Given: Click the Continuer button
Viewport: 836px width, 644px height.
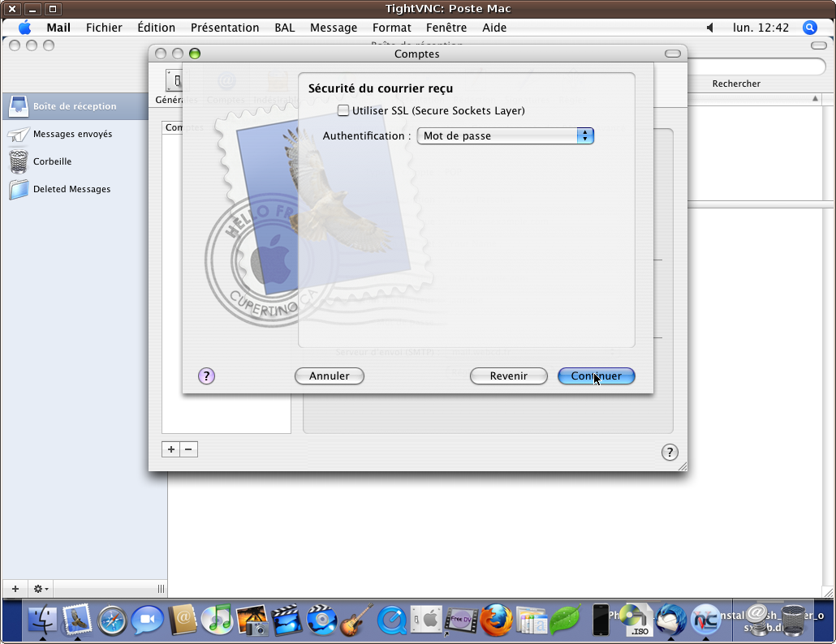Looking at the screenshot, I should coord(596,376).
